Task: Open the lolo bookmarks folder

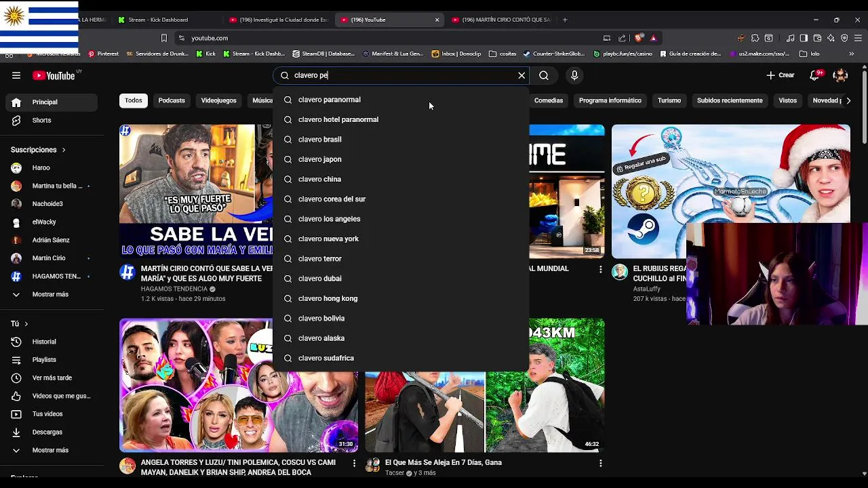Action: tap(810, 54)
